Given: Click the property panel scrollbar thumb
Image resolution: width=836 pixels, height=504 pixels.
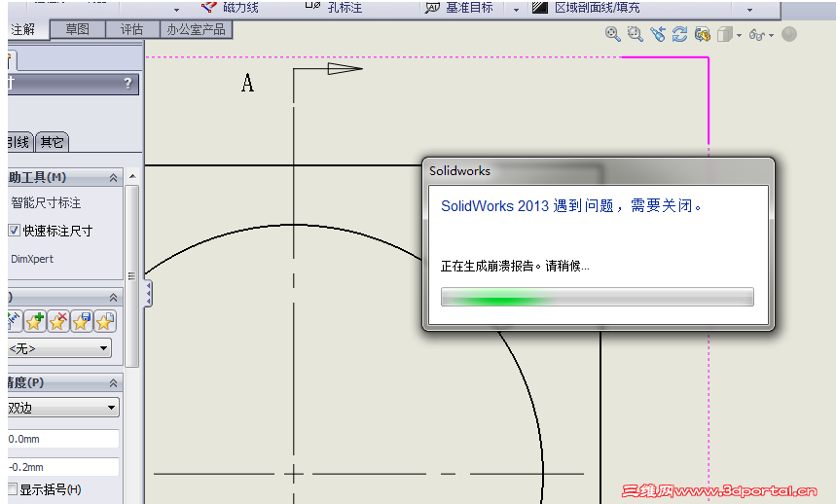Looking at the screenshot, I should click(132, 276).
